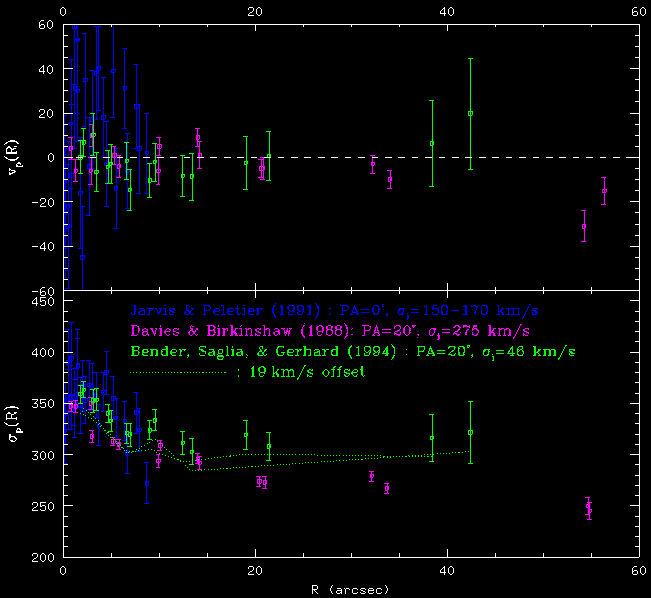Click the blue Jarvis & Peletier (1991) legend line
Image resolution: width=651 pixels, height=598 pixels.
(335, 311)
